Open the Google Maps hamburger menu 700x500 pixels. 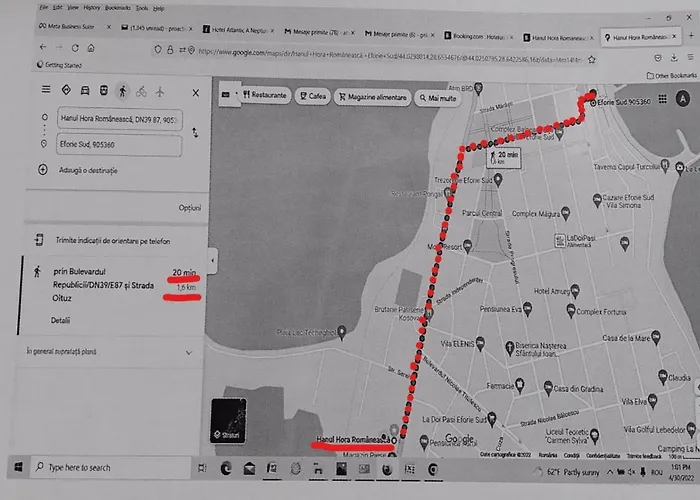click(46, 89)
